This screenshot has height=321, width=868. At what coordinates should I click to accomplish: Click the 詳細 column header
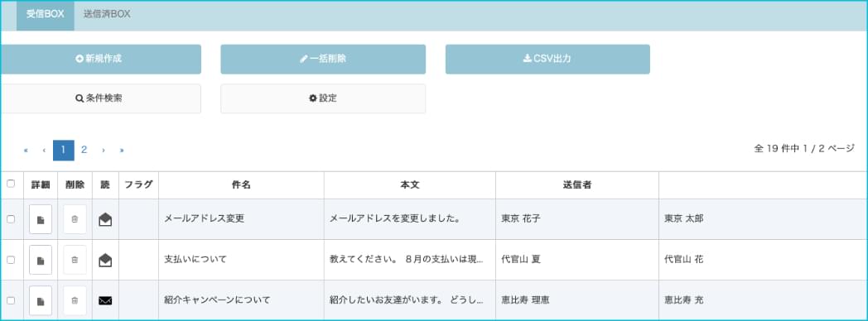41,185
